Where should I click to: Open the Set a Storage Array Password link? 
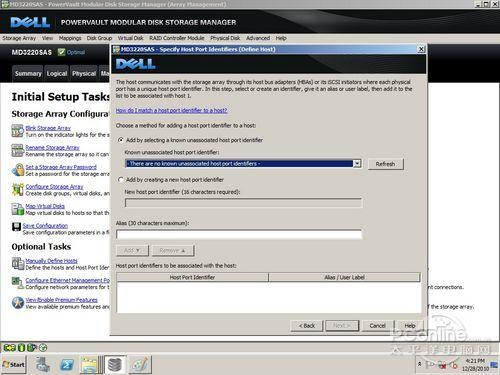(61, 167)
